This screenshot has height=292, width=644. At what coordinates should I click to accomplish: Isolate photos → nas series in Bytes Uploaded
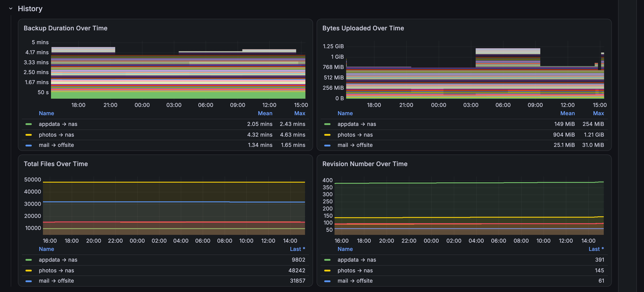pos(355,135)
